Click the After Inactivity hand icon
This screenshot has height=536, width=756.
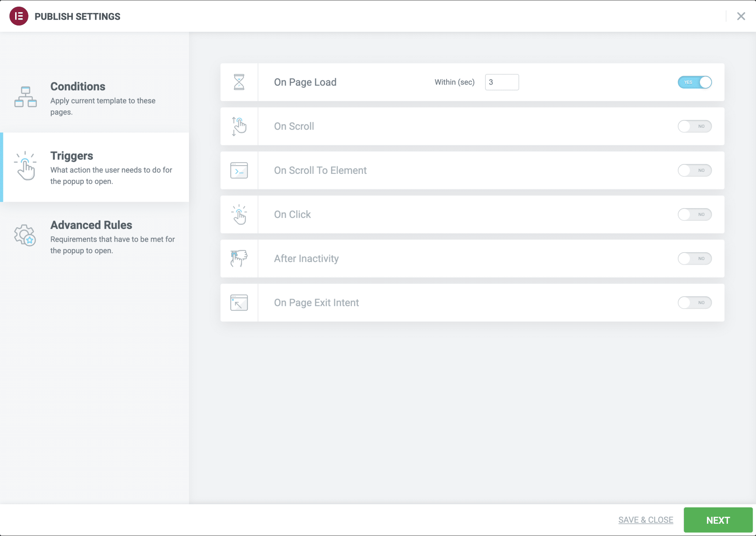239,258
